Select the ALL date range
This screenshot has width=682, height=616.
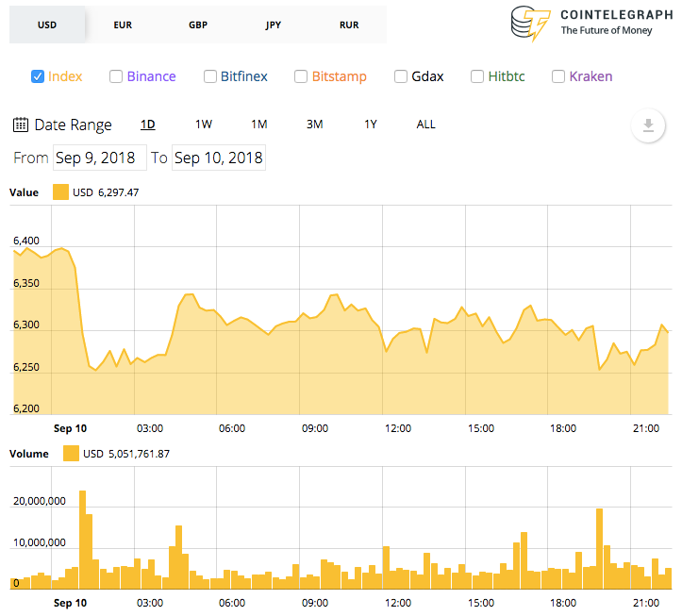[x=425, y=125]
